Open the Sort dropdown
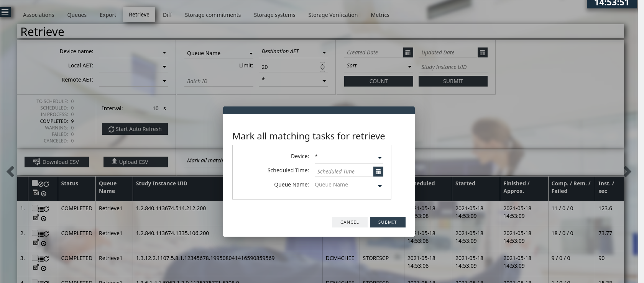Viewport: 644px width, 283px height. 379,66
